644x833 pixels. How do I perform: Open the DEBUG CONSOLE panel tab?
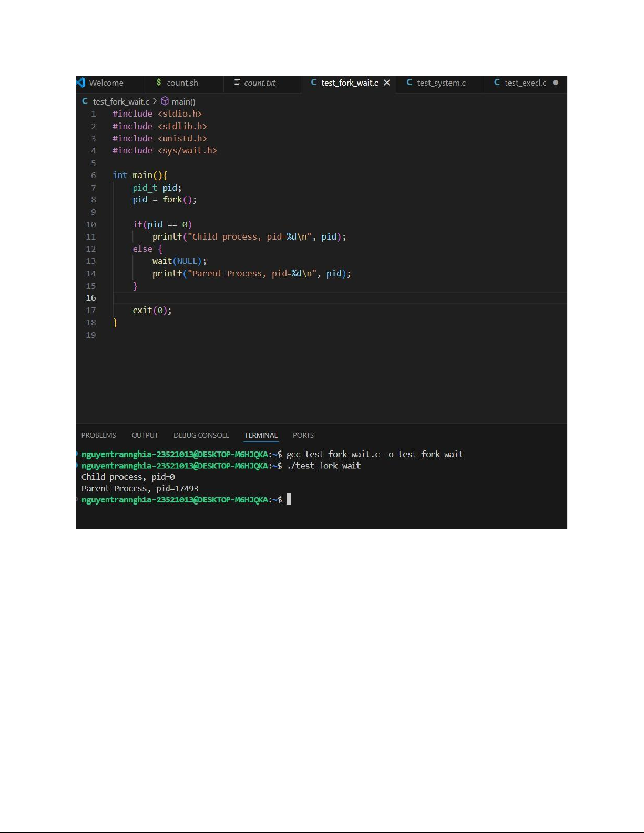[201, 435]
